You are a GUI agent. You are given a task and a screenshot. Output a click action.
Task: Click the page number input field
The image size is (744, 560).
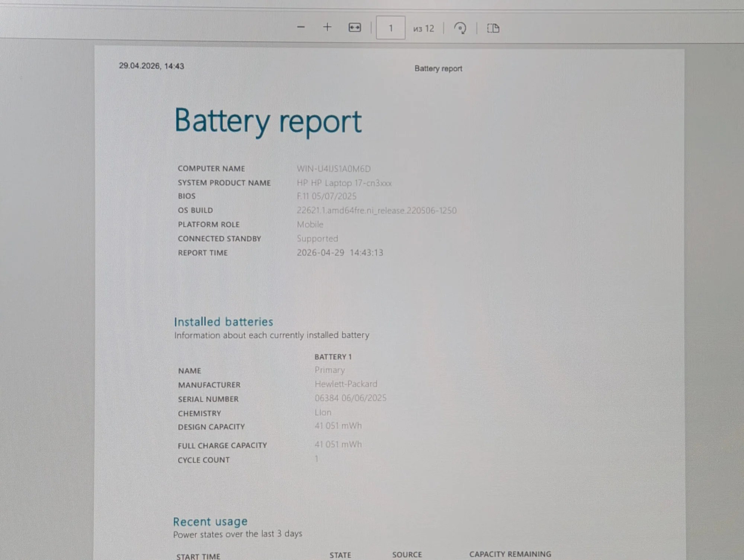pos(391,28)
